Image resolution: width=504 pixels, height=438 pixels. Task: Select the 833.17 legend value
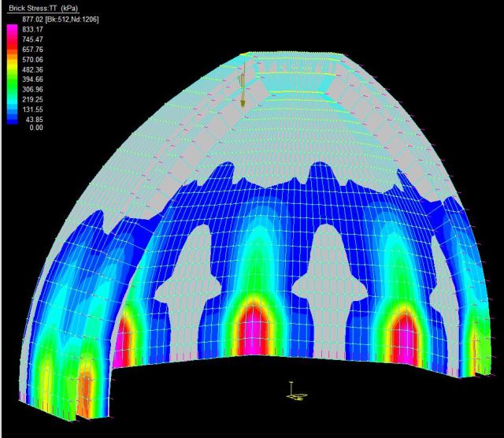pyautogui.click(x=33, y=29)
